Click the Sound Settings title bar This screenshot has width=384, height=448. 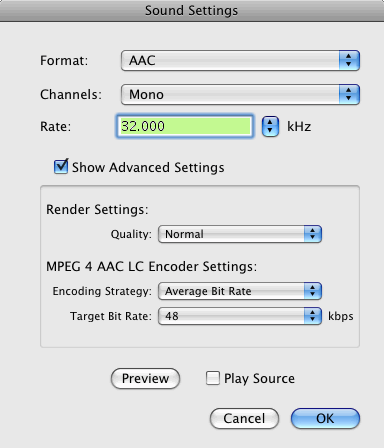pos(192,11)
